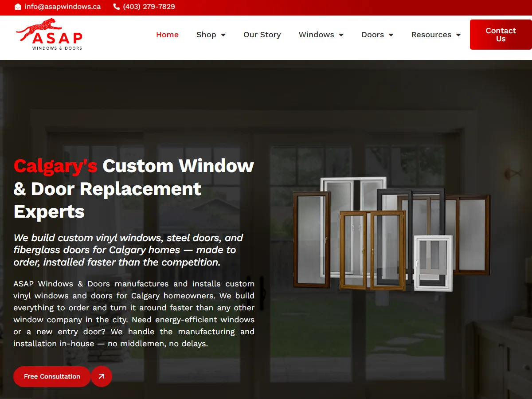Image resolution: width=532 pixels, height=399 pixels.
Task: Open the info@asapwindows.ca email link
Action: point(63,7)
